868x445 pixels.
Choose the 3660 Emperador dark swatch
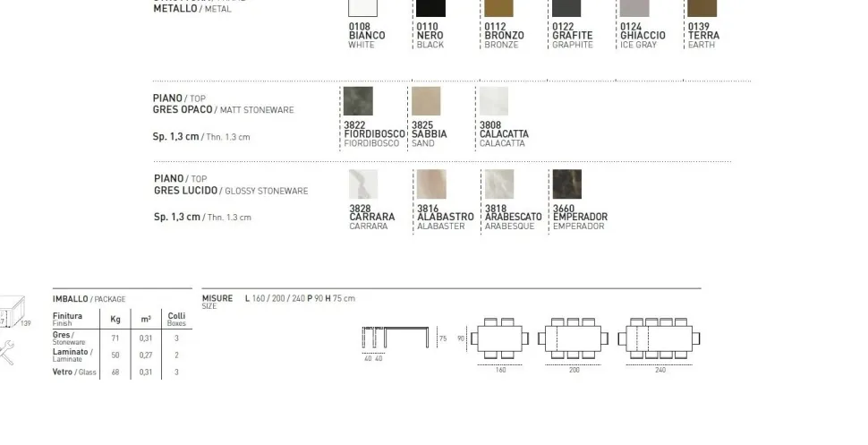coord(566,184)
